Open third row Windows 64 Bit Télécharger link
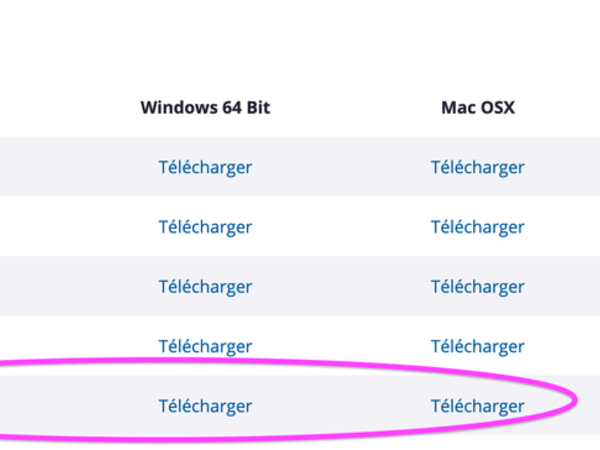 [205, 287]
